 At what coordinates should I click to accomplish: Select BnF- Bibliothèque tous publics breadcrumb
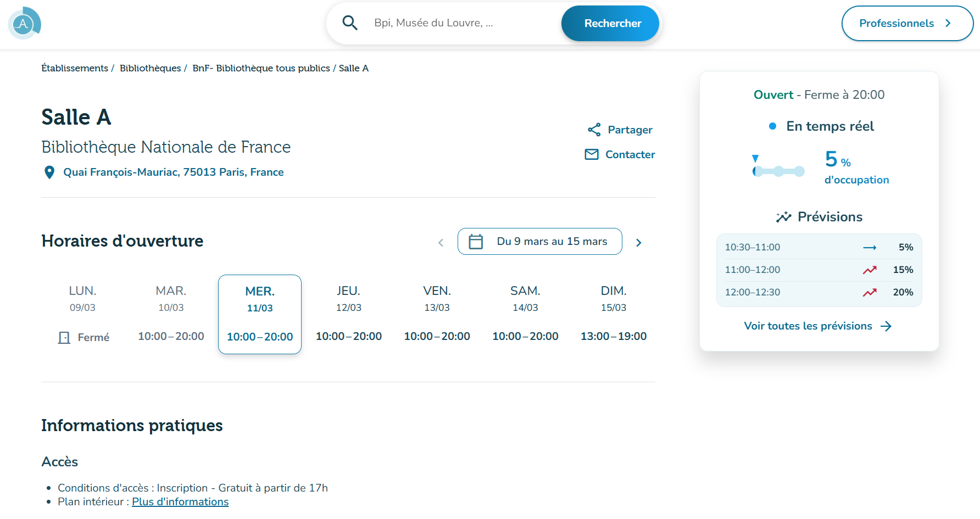(260, 68)
